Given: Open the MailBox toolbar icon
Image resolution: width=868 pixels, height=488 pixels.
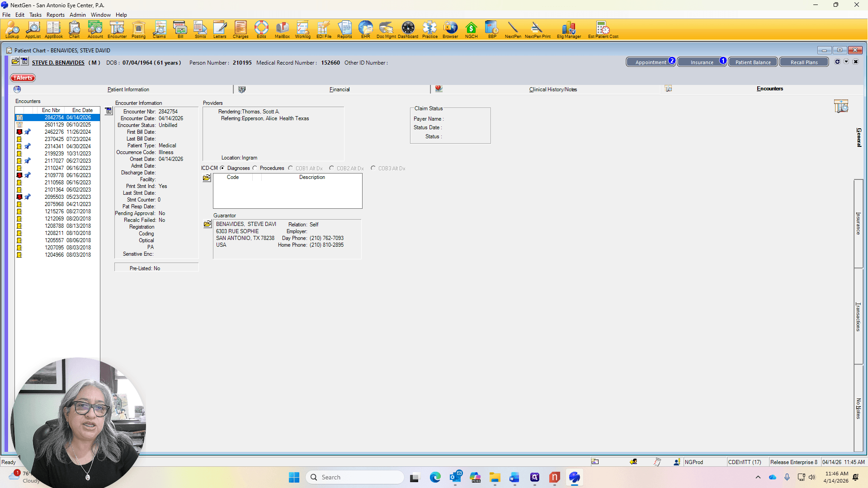Looking at the screenshot, I should (282, 29).
